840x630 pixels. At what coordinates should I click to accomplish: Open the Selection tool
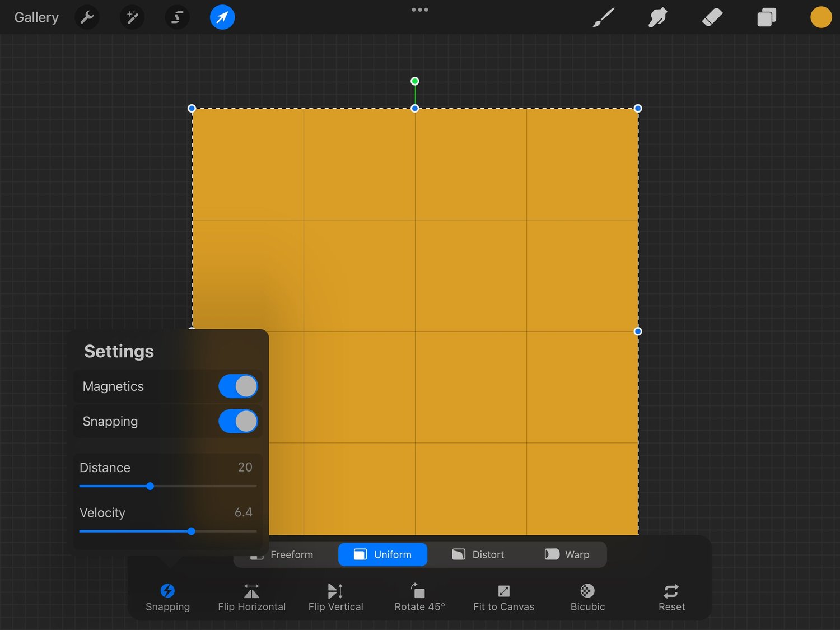[x=177, y=17]
